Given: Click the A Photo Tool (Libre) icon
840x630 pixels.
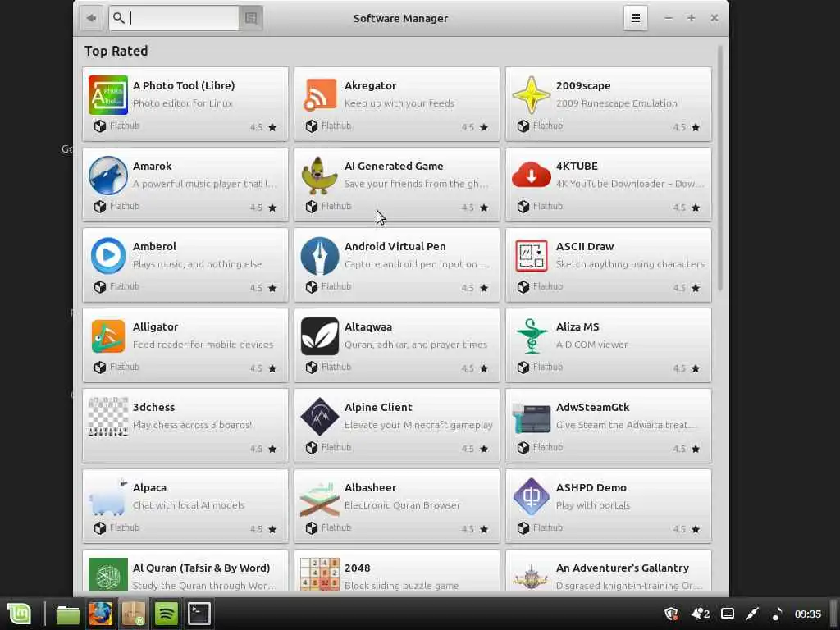Looking at the screenshot, I should click(x=108, y=95).
